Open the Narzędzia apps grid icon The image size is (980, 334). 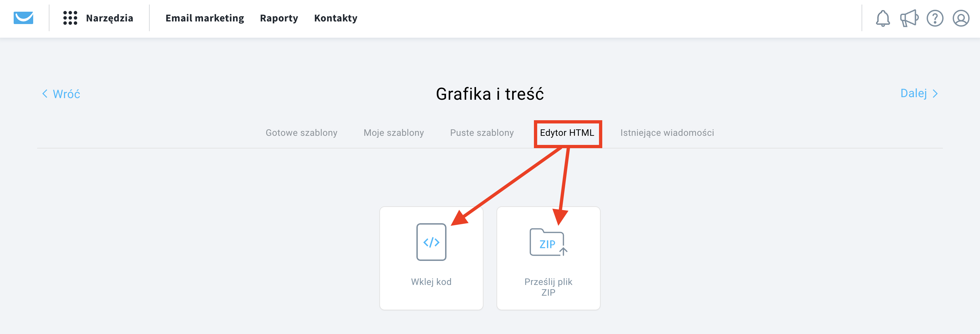[70, 18]
